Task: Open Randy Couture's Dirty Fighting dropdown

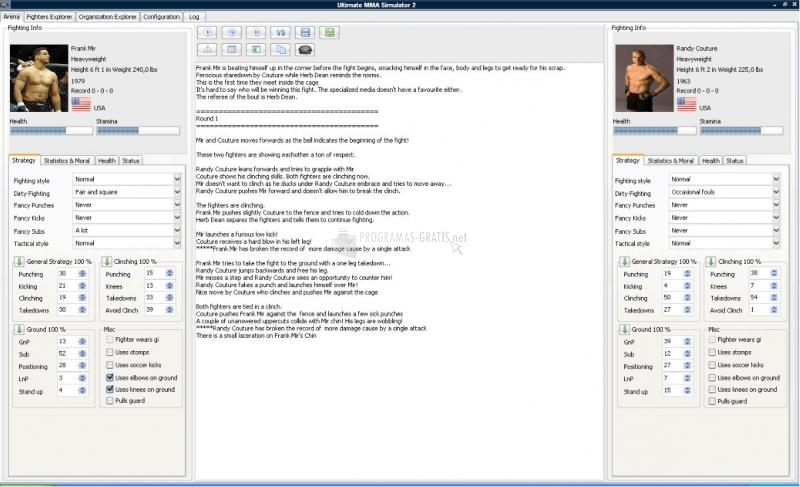Action: (776, 192)
